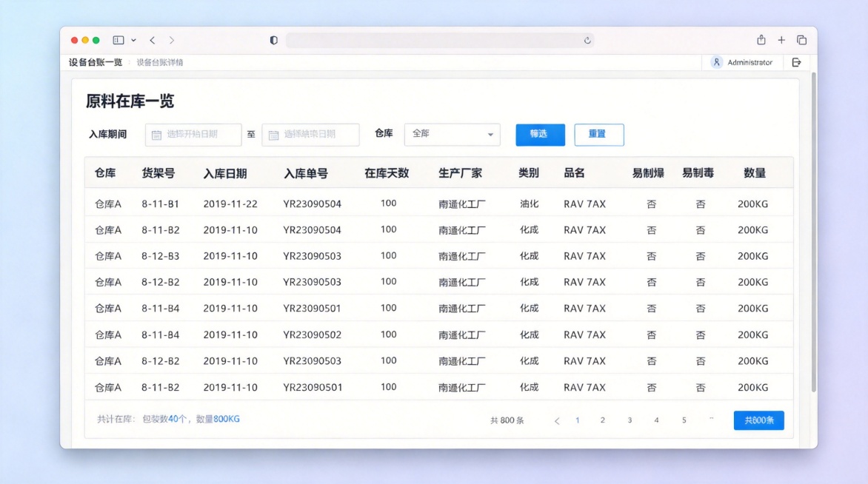Go back with the browser back arrow
The image size is (868, 484).
(x=153, y=40)
